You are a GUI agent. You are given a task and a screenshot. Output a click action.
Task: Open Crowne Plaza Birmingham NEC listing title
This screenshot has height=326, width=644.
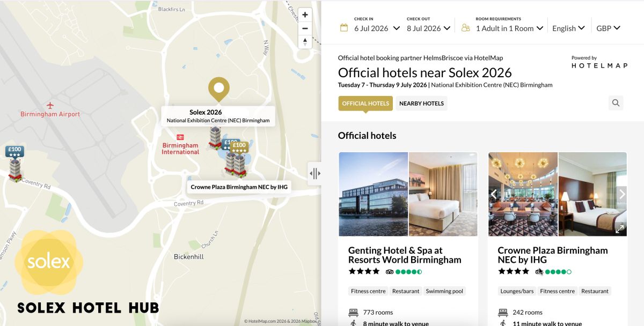[x=553, y=255]
